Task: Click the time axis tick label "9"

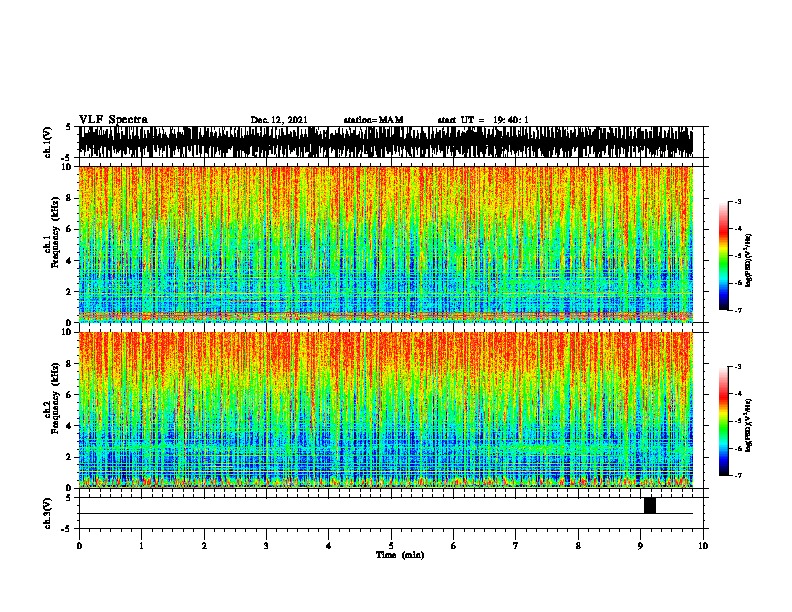Action: pyautogui.click(x=640, y=546)
